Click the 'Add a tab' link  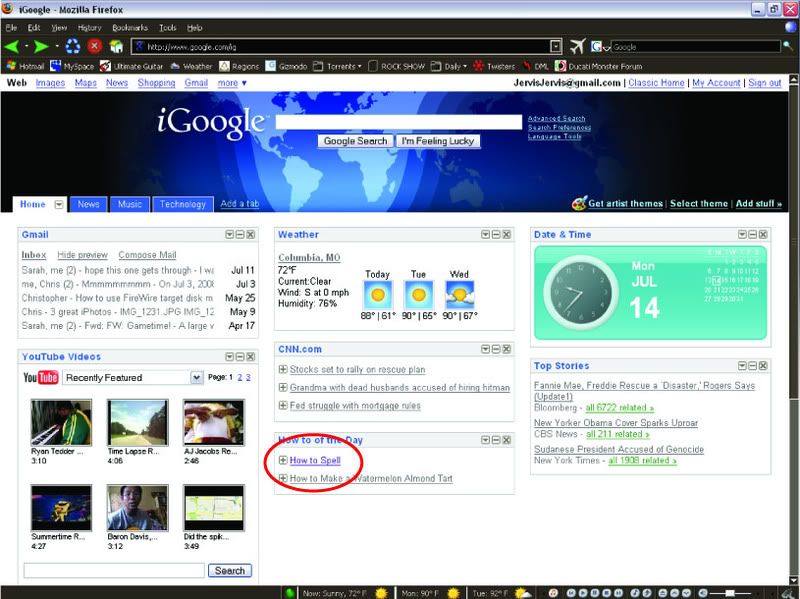coord(240,204)
